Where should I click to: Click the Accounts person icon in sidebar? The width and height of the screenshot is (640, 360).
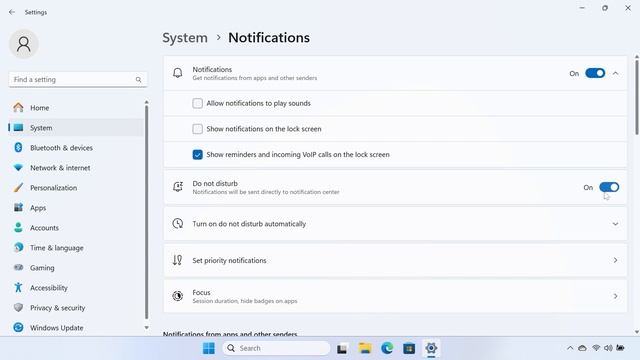click(x=18, y=227)
